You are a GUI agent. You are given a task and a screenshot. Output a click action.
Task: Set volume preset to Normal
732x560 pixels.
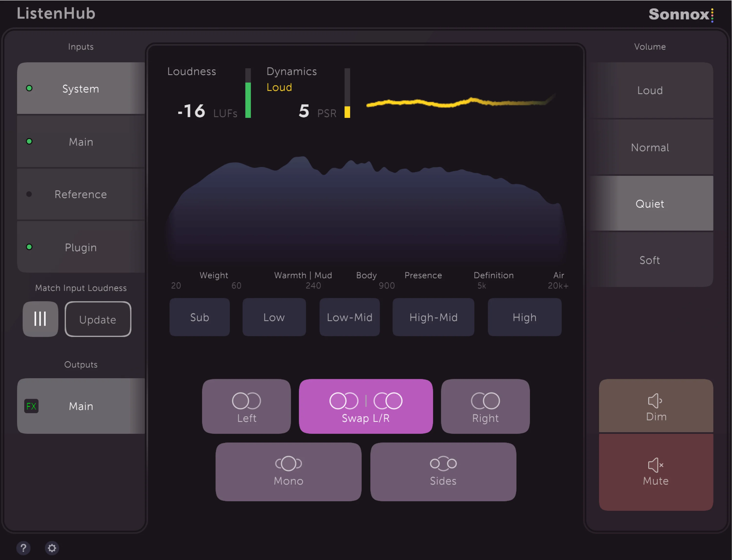coord(650,147)
